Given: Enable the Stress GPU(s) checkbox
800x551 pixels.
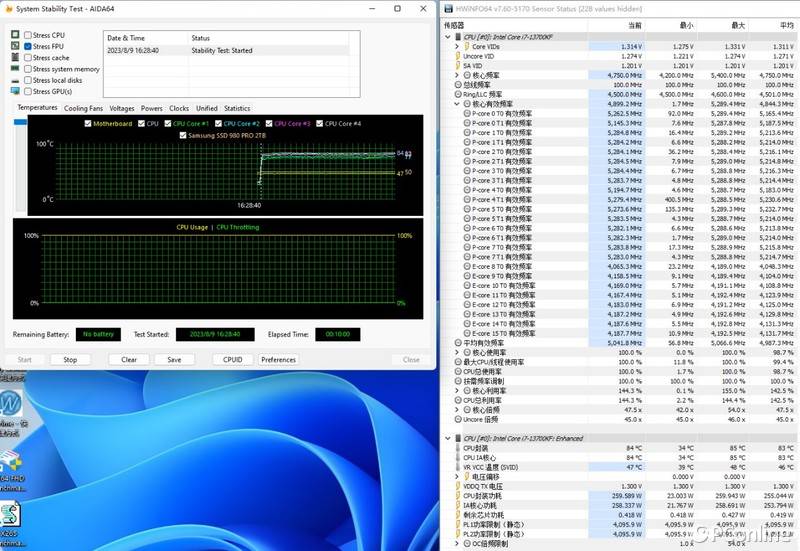Looking at the screenshot, I should (28, 91).
